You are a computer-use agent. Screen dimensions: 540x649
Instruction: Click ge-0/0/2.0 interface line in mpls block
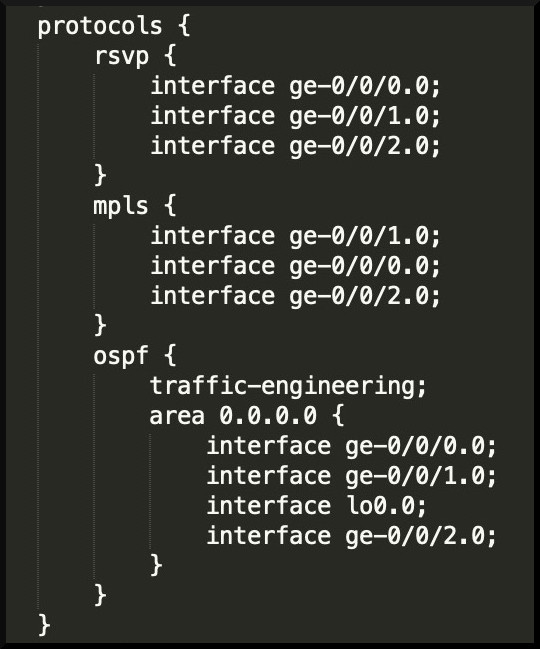(x=295, y=296)
